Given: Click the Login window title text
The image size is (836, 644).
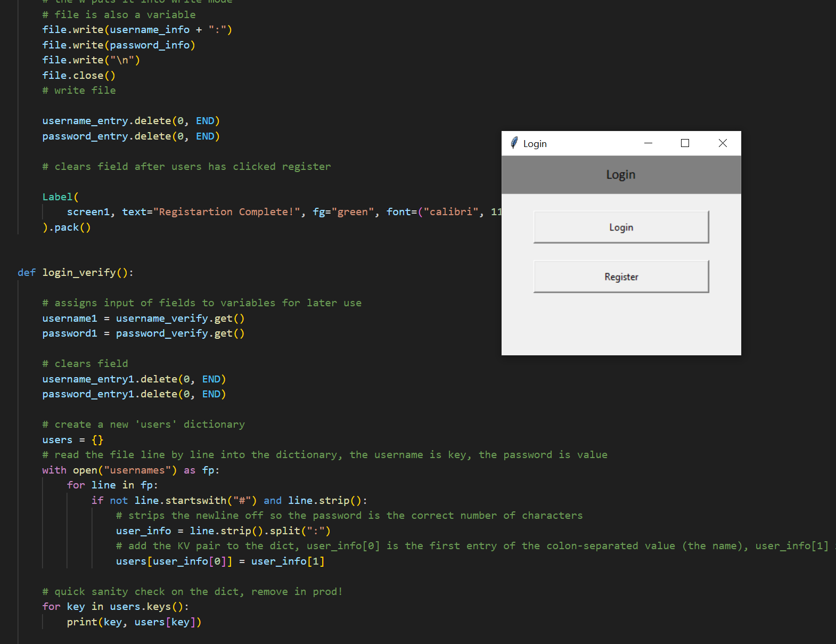Looking at the screenshot, I should 535,144.
